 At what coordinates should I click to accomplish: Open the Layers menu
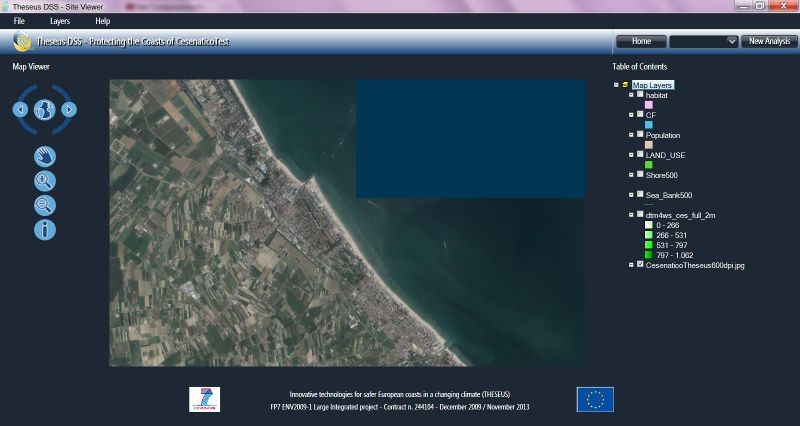tap(60, 20)
